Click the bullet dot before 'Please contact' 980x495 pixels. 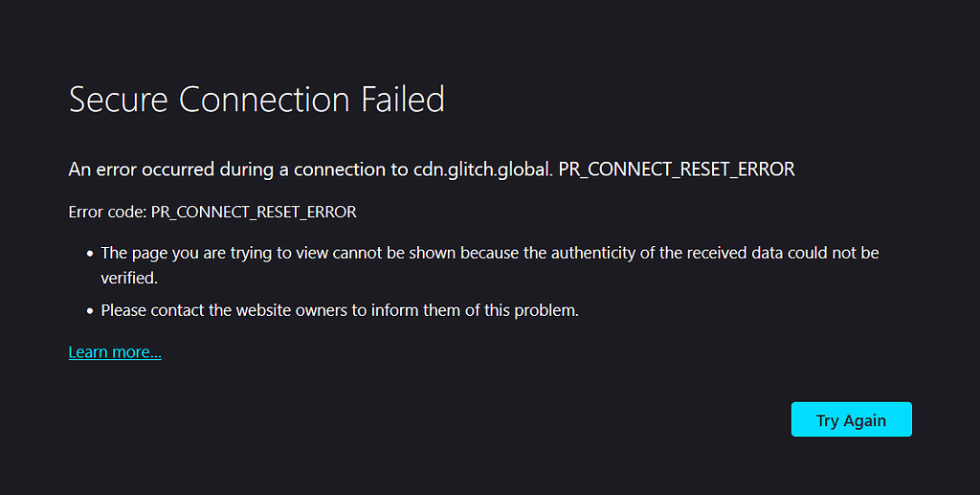(90, 311)
